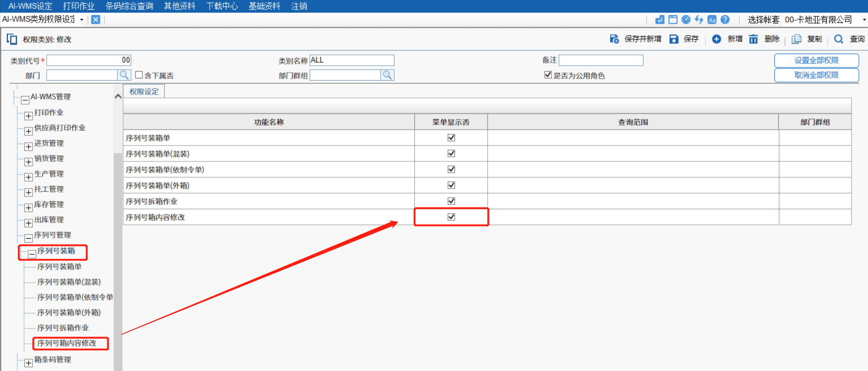Viewport: 868px width, 371px height.
Task: Uncheck 菜单显示否 for 序列号箱内容修改
Action: [x=451, y=217]
